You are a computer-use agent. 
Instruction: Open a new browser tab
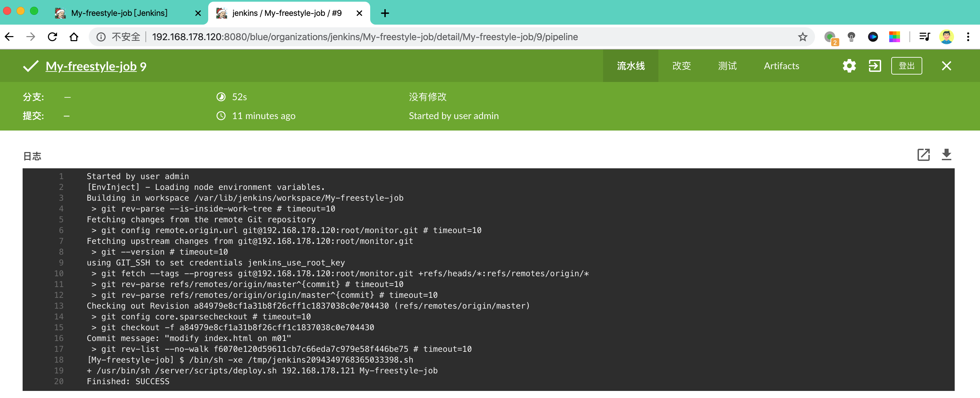pyautogui.click(x=385, y=13)
